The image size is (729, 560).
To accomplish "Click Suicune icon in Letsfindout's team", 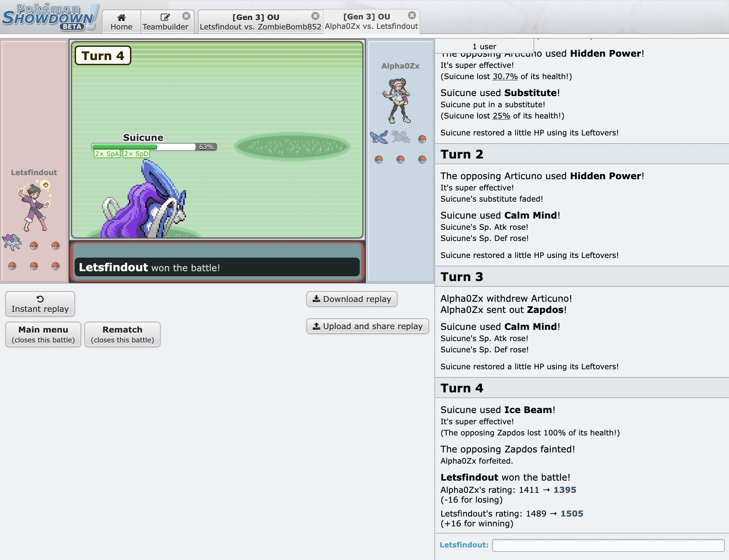I will point(12,242).
